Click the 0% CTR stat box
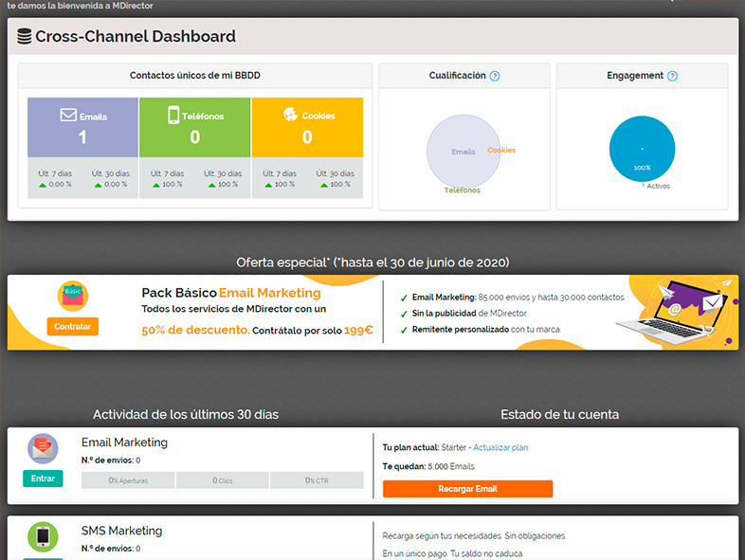The width and height of the screenshot is (745, 560). point(317,480)
